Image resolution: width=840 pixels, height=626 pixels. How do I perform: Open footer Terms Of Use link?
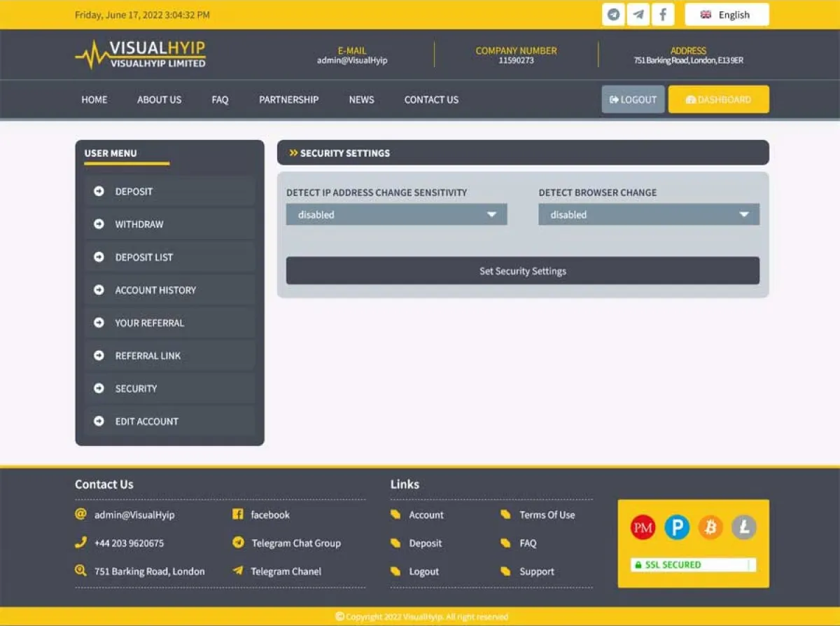click(547, 515)
